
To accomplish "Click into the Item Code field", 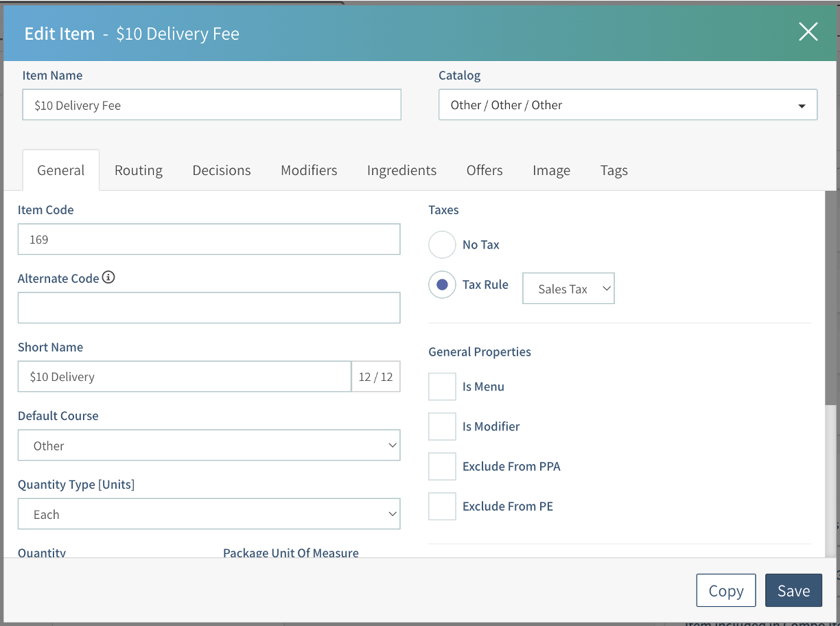I will (x=209, y=240).
